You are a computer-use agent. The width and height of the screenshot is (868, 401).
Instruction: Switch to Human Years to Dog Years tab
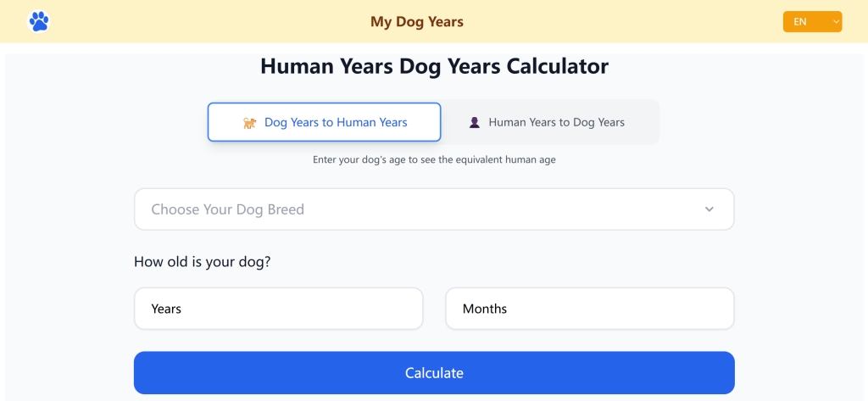click(548, 122)
